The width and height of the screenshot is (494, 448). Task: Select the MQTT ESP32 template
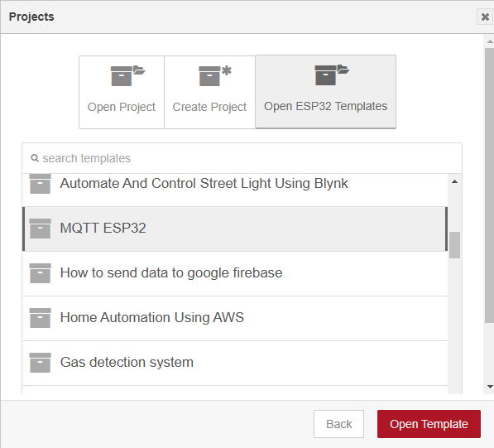tap(235, 229)
